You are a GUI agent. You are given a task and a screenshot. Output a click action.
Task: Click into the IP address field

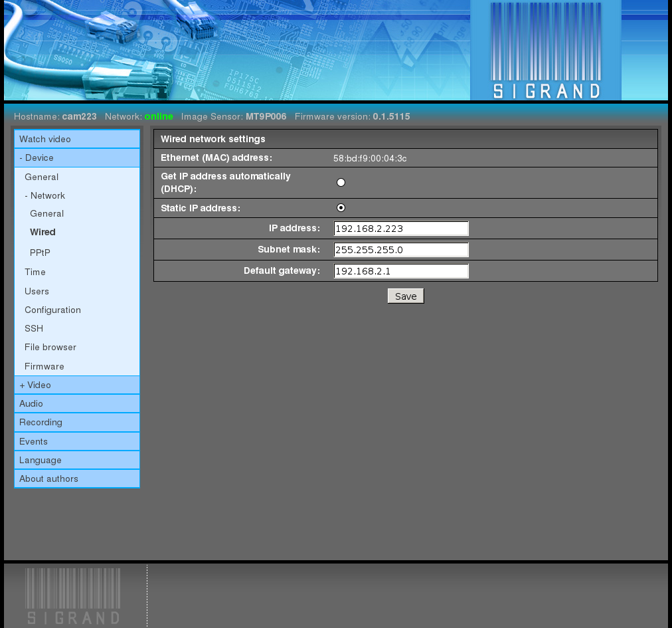pos(401,229)
